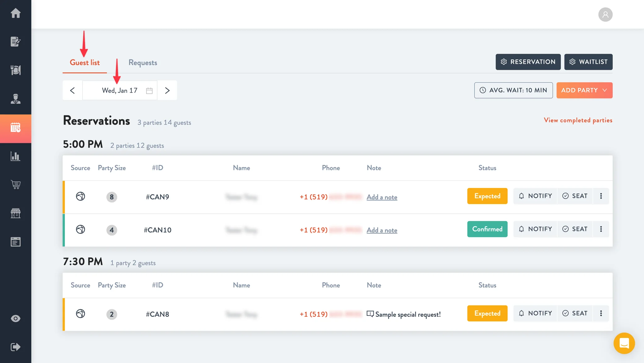Select the reservations calendar sidebar icon
Image resolution: width=644 pixels, height=363 pixels.
[x=15, y=128]
